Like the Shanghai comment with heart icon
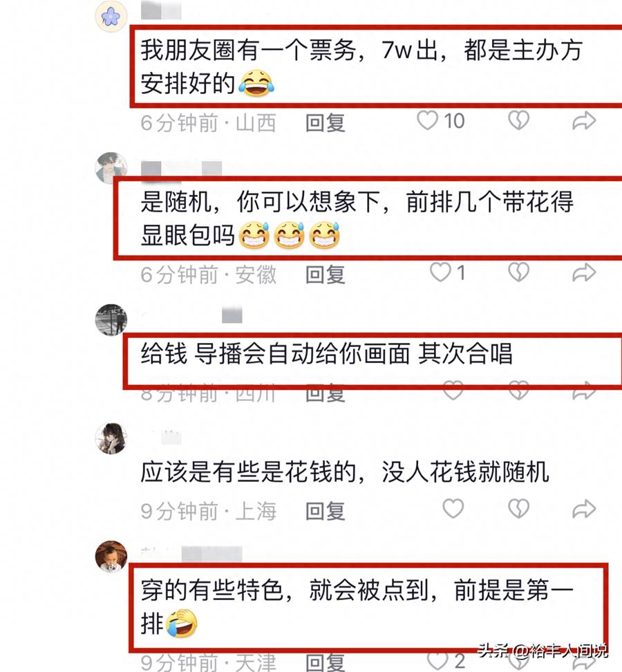The image size is (622, 672). (453, 509)
